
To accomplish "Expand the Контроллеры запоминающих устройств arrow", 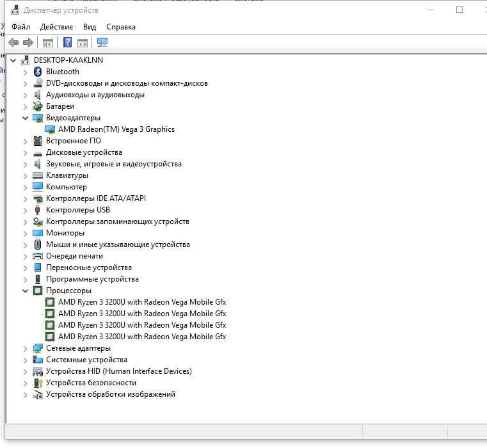I will [x=25, y=222].
